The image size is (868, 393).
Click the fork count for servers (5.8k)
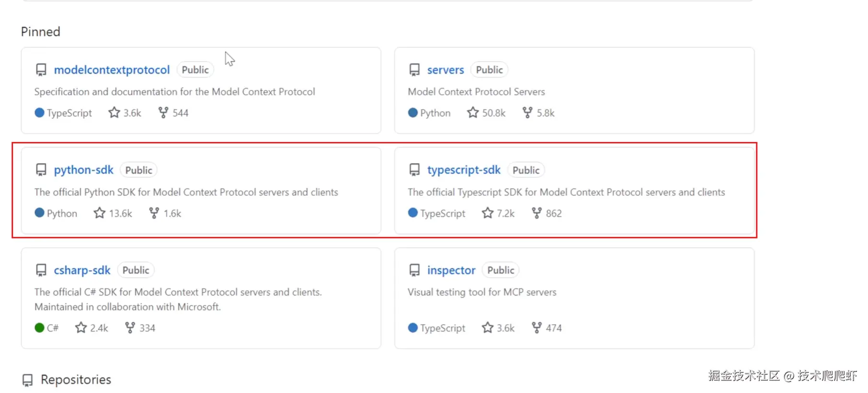(x=546, y=113)
